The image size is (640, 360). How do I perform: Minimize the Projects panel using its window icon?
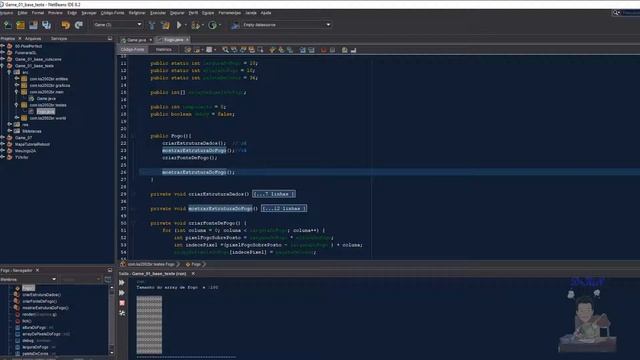110,38
